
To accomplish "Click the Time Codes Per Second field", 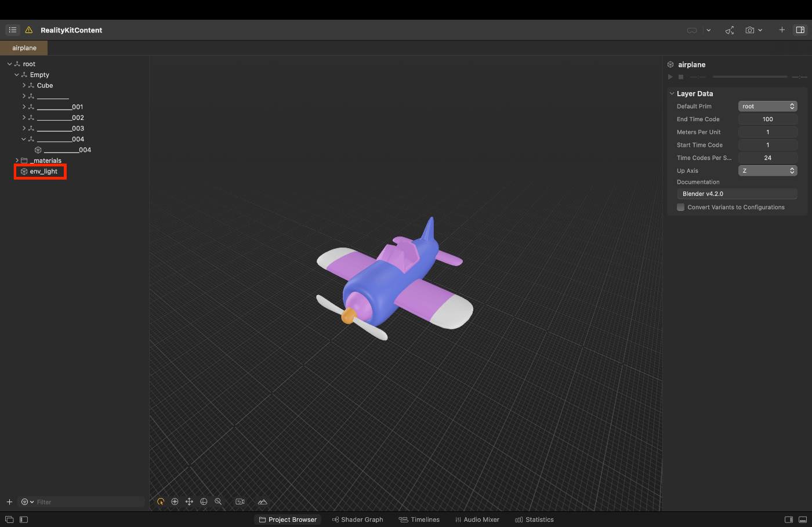I will pyautogui.click(x=767, y=158).
